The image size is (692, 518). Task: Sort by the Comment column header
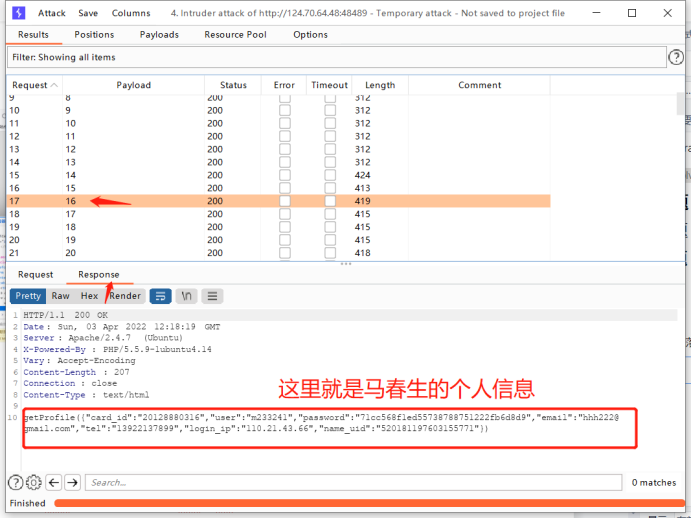[479, 85]
